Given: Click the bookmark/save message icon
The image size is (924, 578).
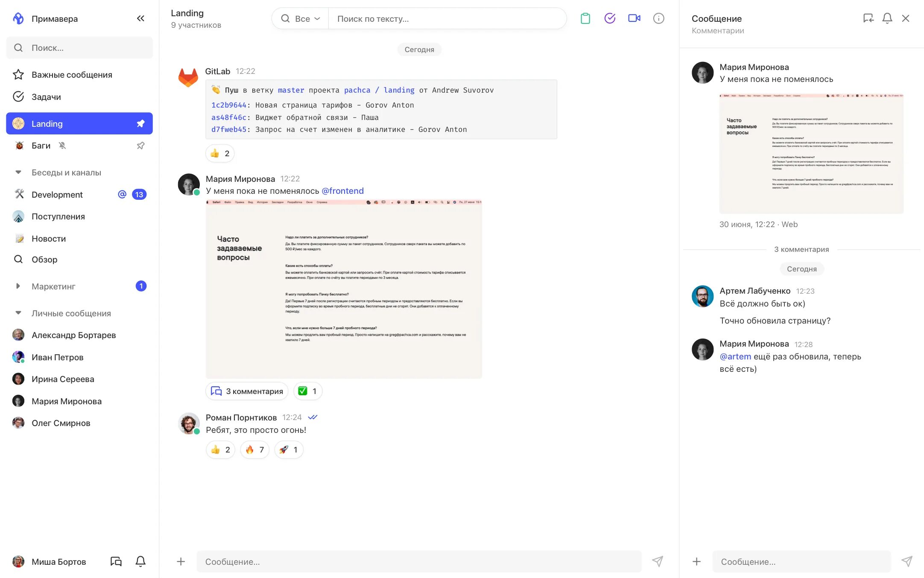Looking at the screenshot, I should pos(867,19).
